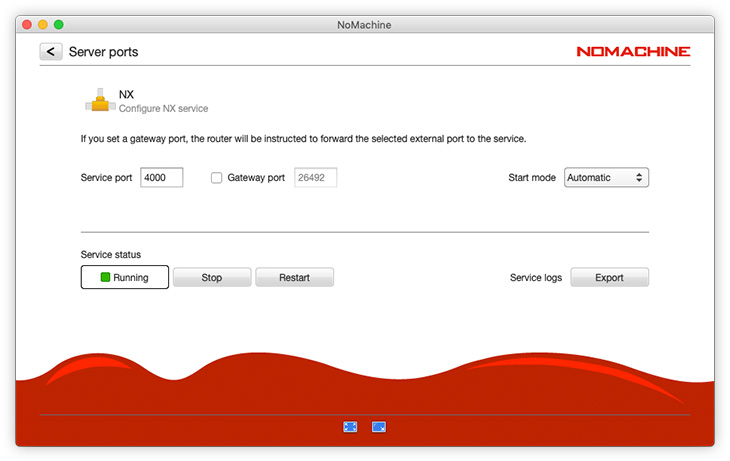Screen dimensions: 730x461
Task: Export the service logs
Action: point(609,278)
